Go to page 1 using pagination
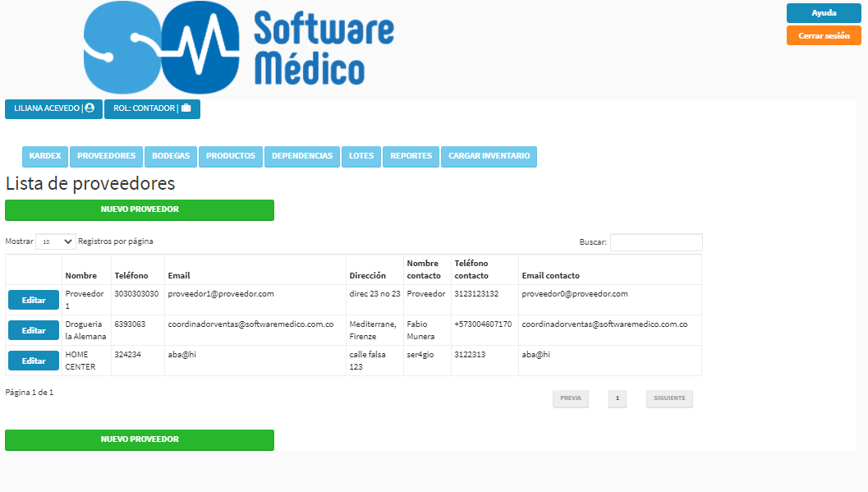The height and width of the screenshot is (492, 868). pos(617,398)
